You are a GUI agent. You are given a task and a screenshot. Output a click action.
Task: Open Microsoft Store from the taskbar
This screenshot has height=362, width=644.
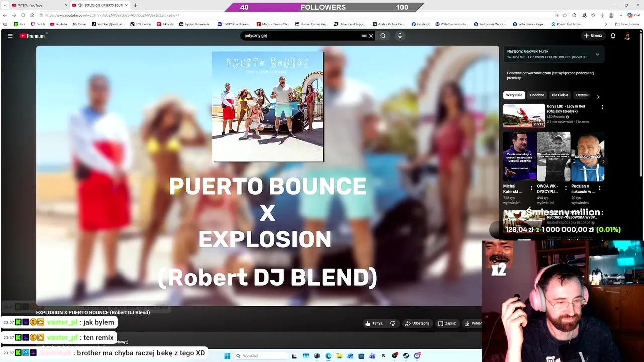[x=361, y=356]
